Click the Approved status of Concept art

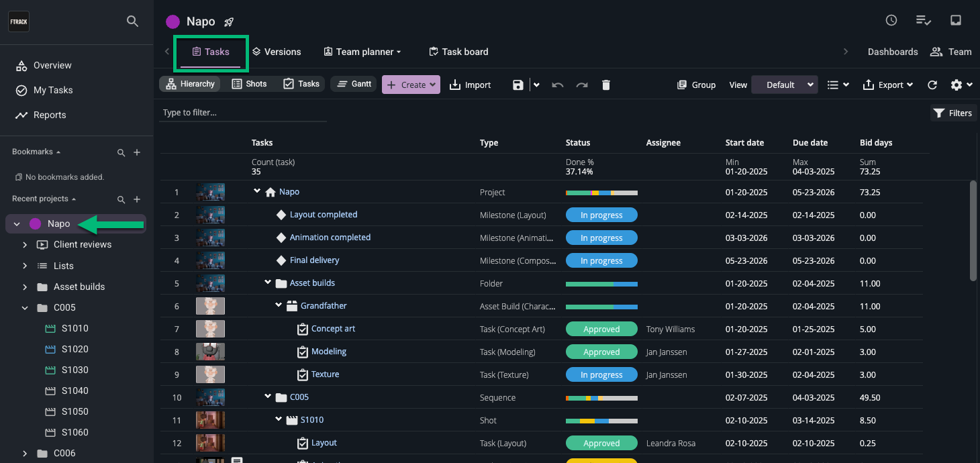pyautogui.click(x=601, y=329)
